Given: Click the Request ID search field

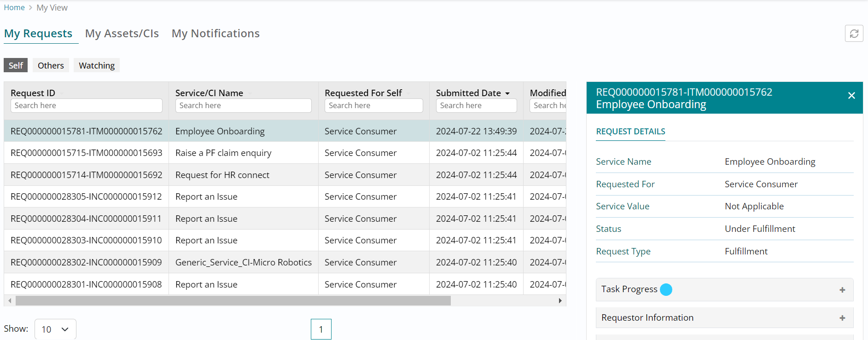Looking at the screenshot, I should pos(87,105).
